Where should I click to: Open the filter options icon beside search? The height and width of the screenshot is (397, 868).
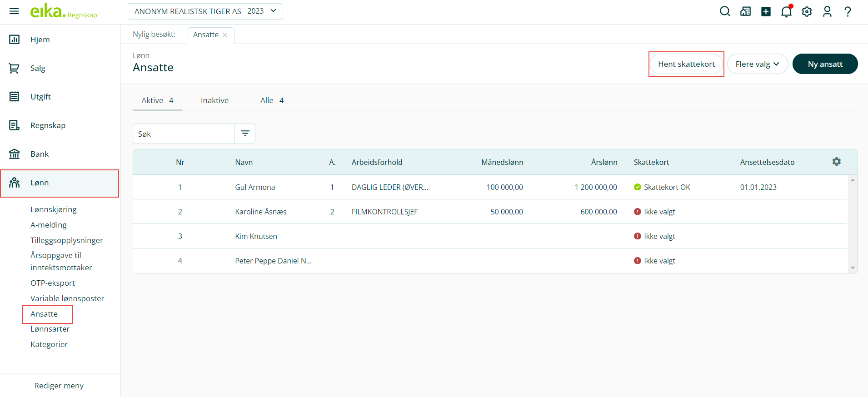(x=245, y=134)
